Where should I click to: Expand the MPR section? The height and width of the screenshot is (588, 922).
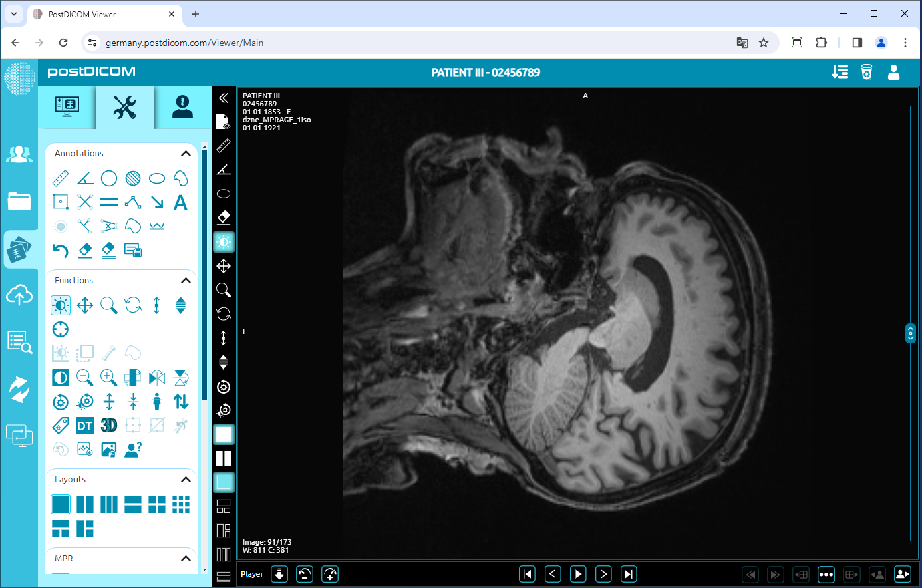point(186,558)
